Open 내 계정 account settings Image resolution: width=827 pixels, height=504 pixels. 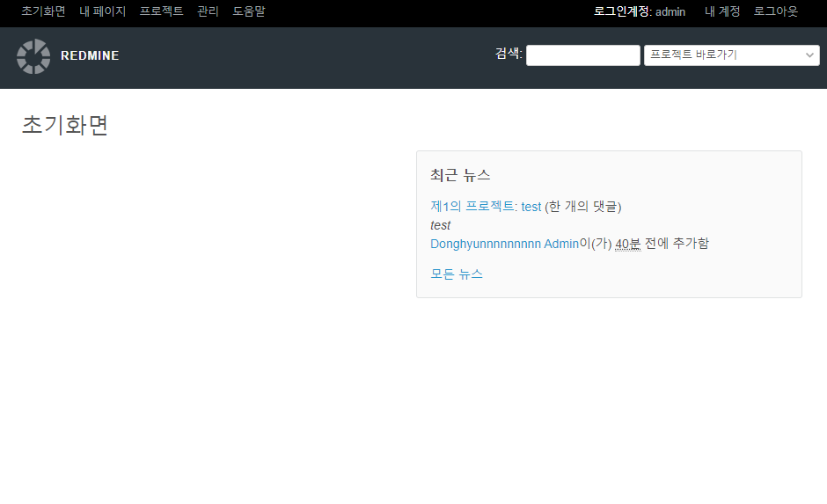(x=722, y=11)
